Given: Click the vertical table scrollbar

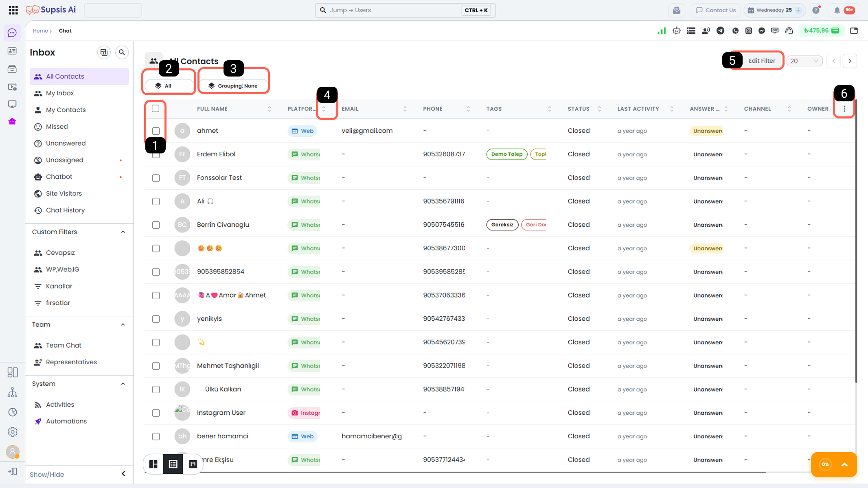Looking at the screenshot, I should (x=856, y=240).
